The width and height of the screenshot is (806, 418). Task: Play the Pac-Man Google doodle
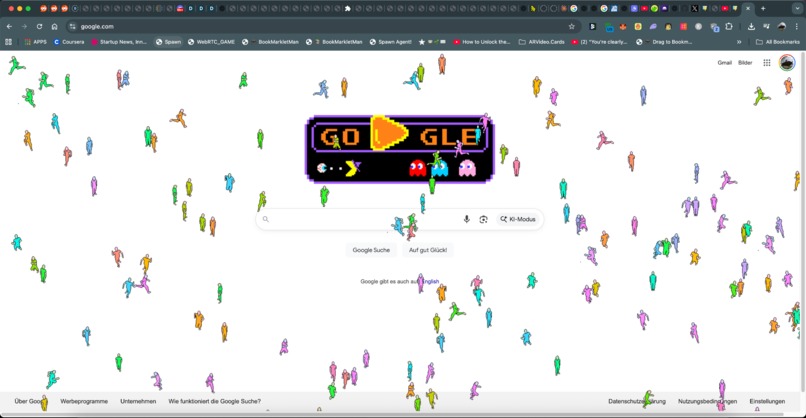pos(389,134)
